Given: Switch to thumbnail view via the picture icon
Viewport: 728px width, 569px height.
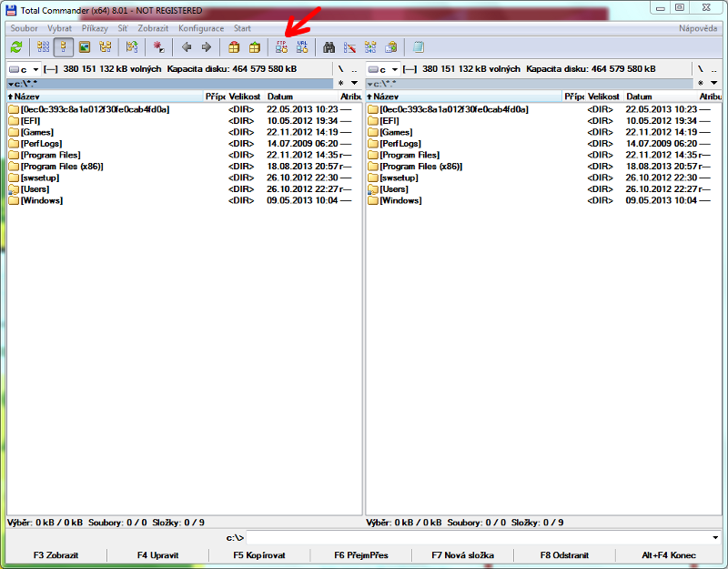Looking at the screenshot, I should click(x=85, y=47).
